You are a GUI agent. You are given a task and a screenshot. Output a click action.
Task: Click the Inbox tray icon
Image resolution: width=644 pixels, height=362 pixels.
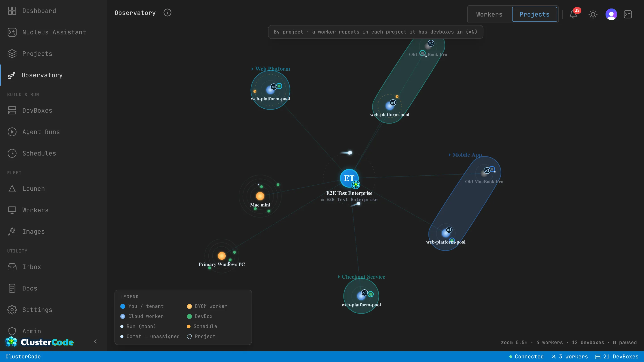12,267
